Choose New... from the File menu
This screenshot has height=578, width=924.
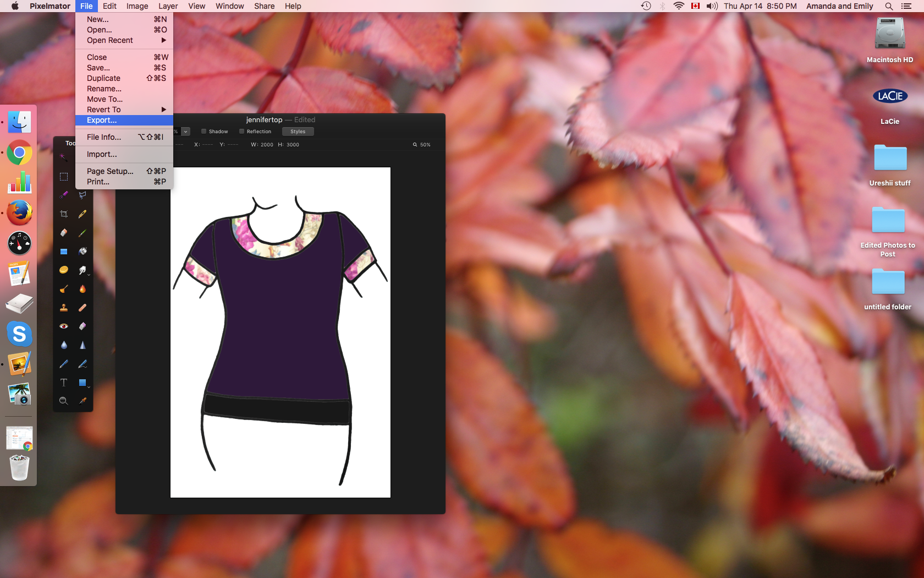click(124, 19)
